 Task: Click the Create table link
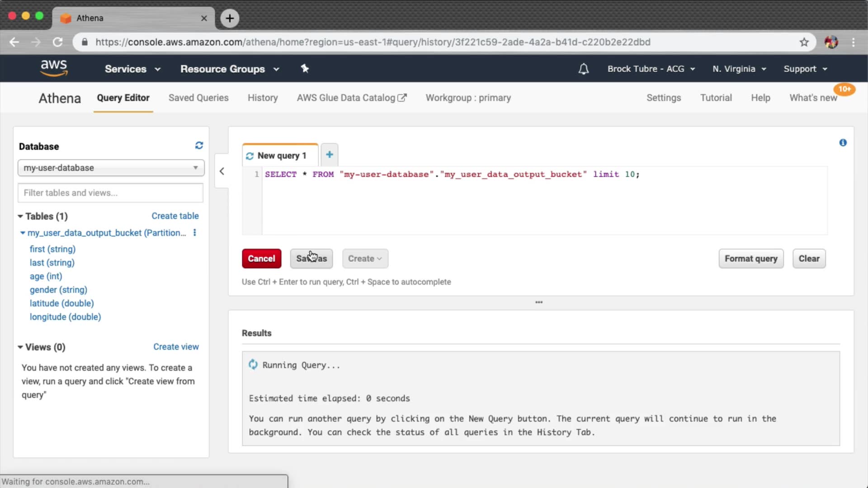(175, 216)
